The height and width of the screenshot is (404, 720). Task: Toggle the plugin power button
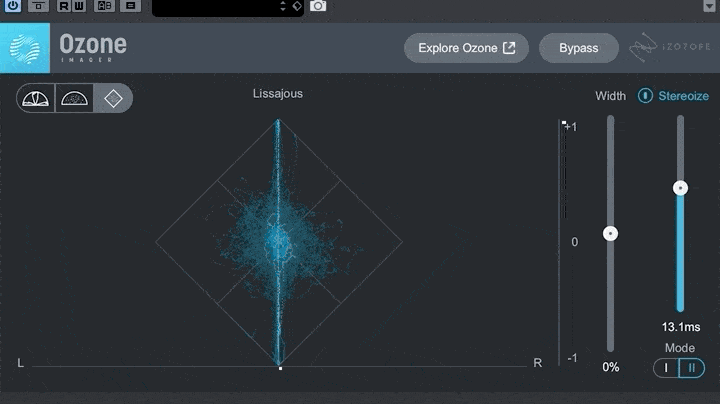(x=12, y=6)
